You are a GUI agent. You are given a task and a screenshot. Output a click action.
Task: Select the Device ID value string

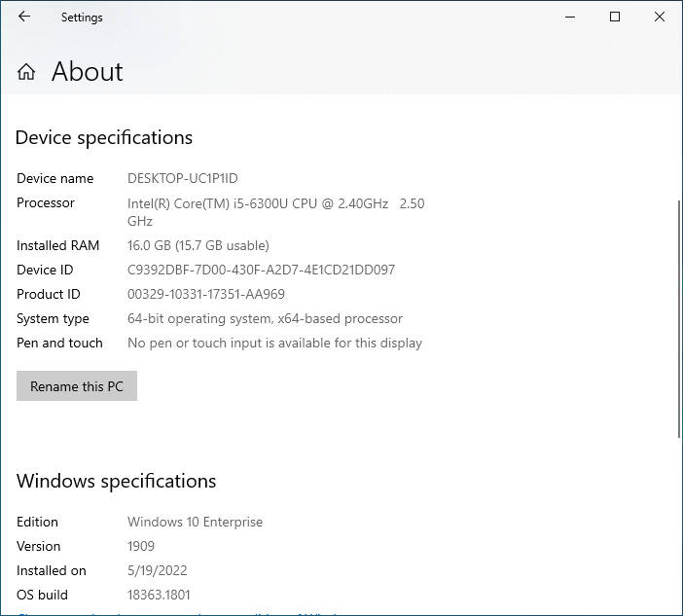pyautogui.click(x=261, y=270)
